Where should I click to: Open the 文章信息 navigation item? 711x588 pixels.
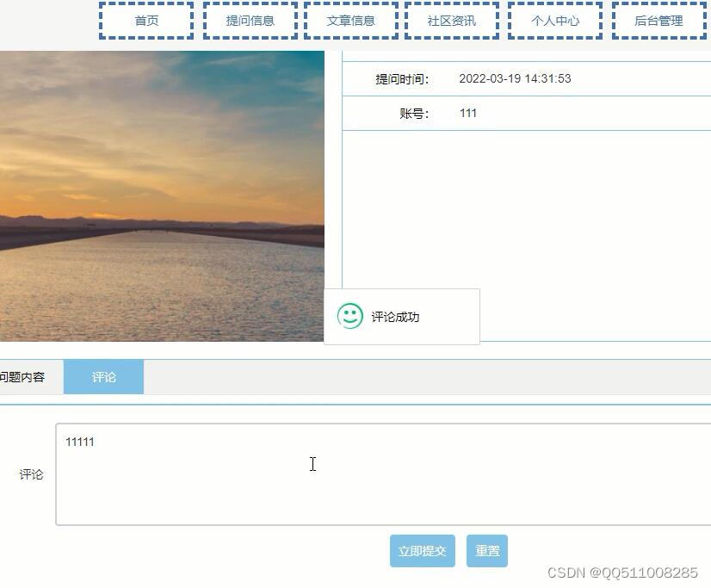pyautogui.click(x=350, y=21)
